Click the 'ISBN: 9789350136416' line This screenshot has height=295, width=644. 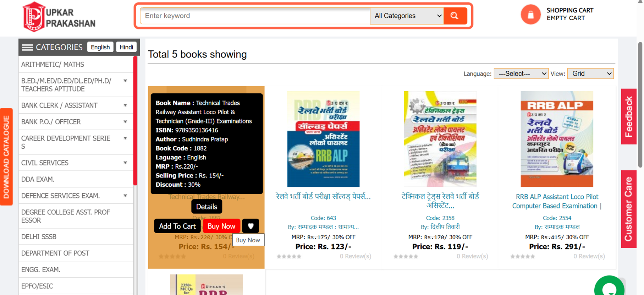coord(187,130)
